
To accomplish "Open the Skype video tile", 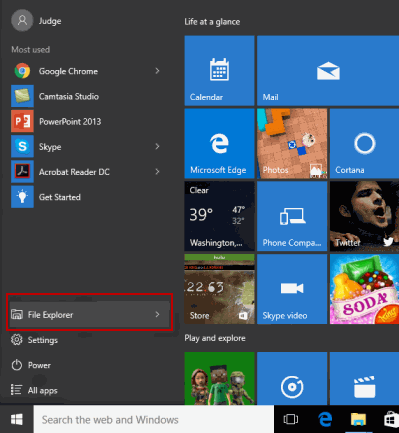I will click(x=292, y=289).
